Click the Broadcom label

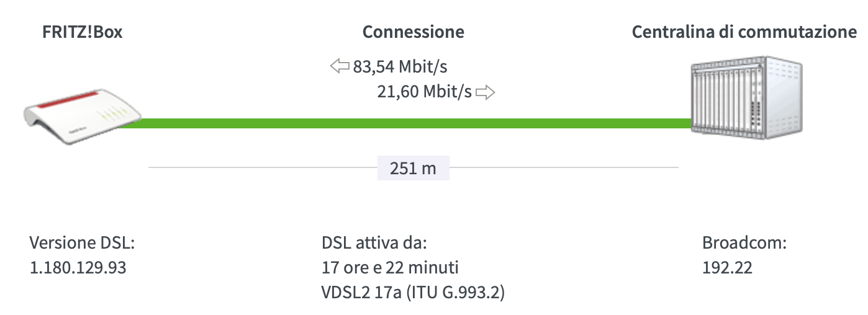(x=744, y=242)
